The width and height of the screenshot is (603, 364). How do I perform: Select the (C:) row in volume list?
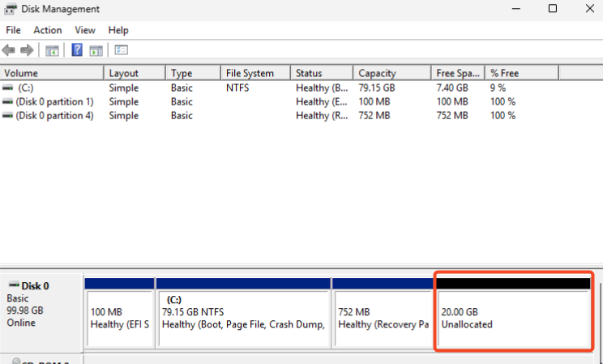click(x=279, y=88)
